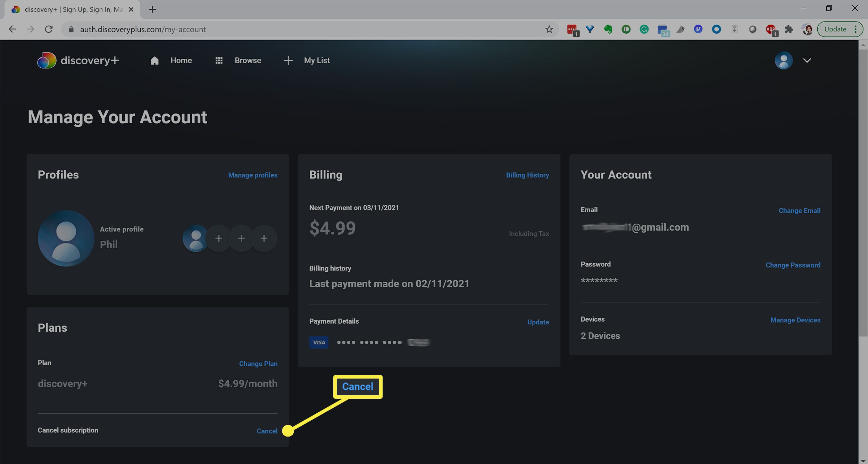
Task: Click the VISA card icon
Action: point(319,342)
